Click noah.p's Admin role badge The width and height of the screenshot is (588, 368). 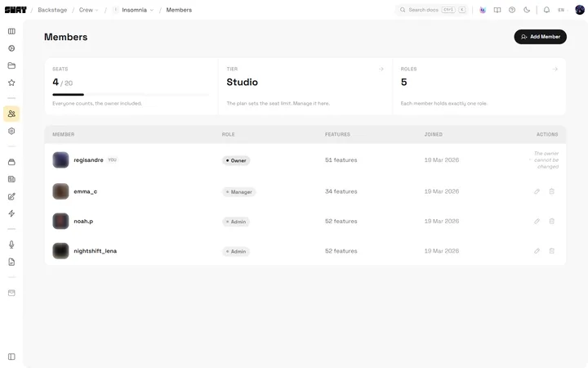(x=236, y=222)
